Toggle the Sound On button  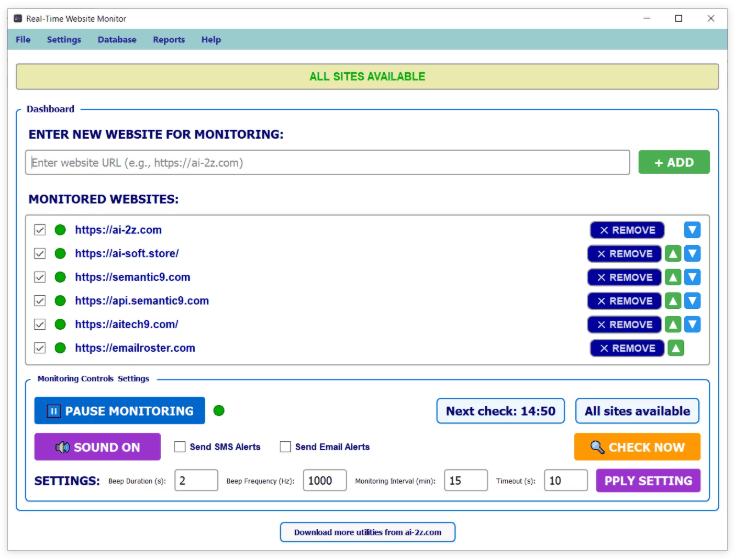(x=98, y=447)
